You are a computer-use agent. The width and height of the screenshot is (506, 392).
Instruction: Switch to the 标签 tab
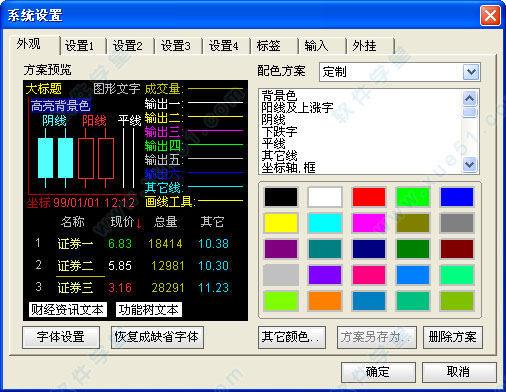tap(268, 46)
